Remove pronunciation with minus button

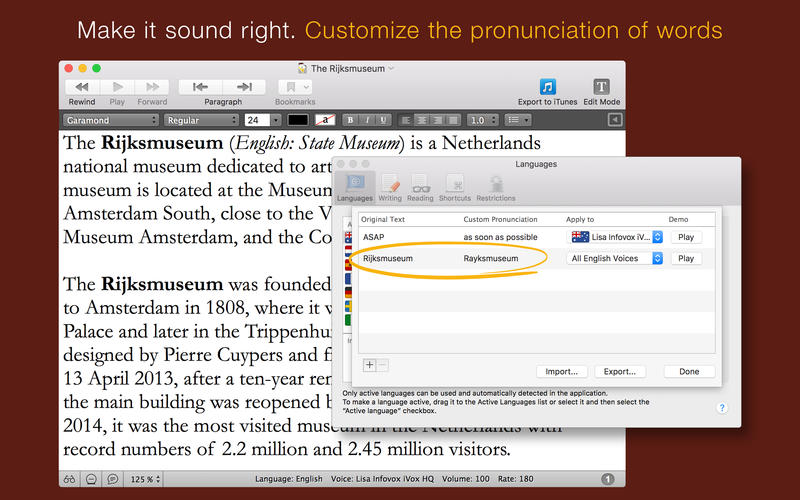pos(383,365)
